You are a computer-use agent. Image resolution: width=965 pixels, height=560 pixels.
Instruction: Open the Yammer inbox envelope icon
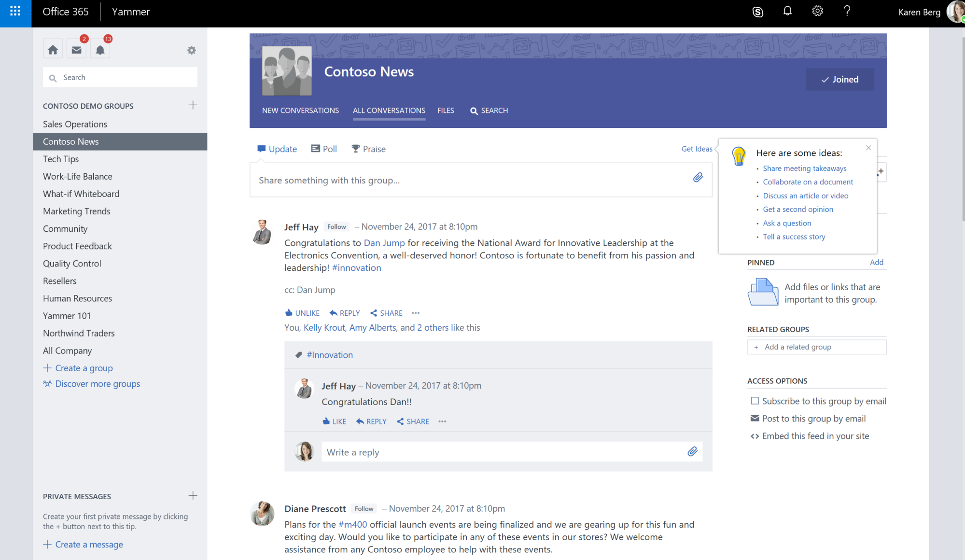tap(76, 50)
